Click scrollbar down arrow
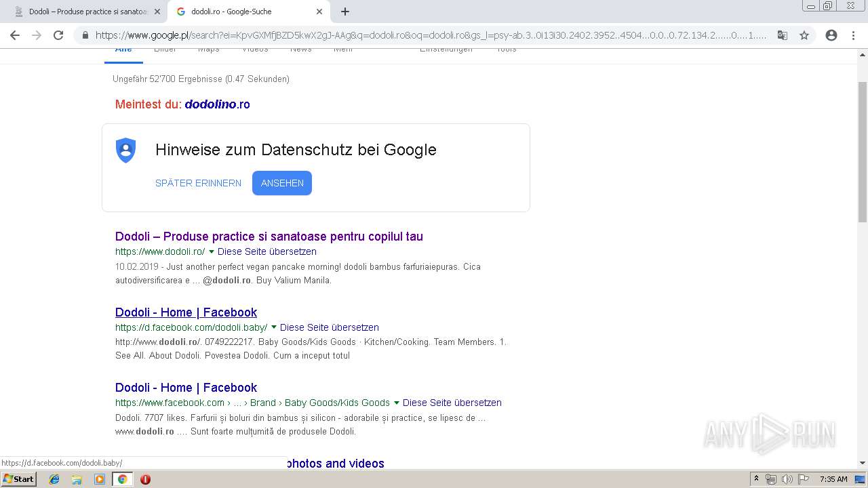Image resolution: width=868 pixels, height=488 pixels. tap(863, 464)
